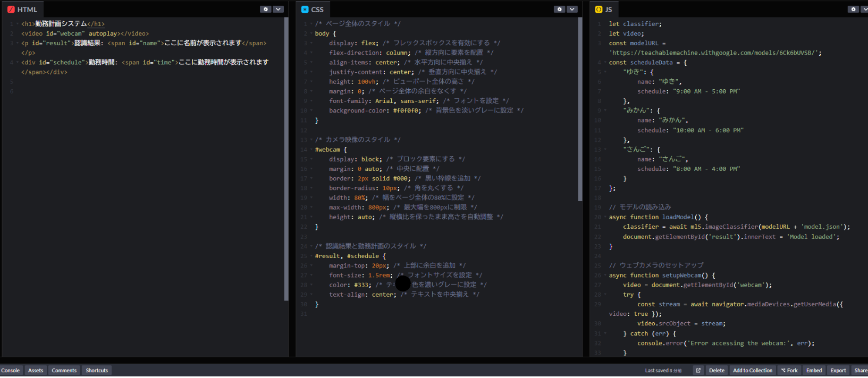The image size is (868, 378).
Task: Open CSS editor settings gear
Action: [x=559, y=9]
